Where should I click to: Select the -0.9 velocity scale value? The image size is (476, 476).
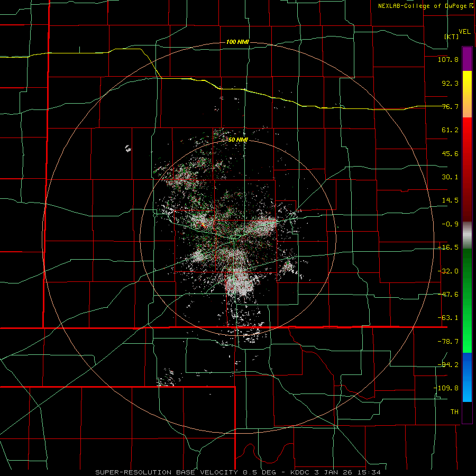tap(450, 224)
